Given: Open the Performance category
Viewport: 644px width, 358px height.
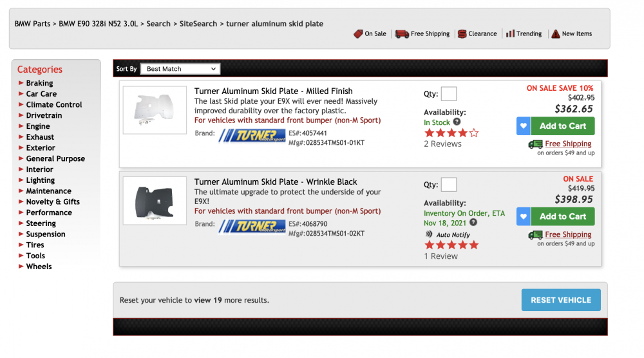Looking at the screenshot, I should click(x=49, y=212).
